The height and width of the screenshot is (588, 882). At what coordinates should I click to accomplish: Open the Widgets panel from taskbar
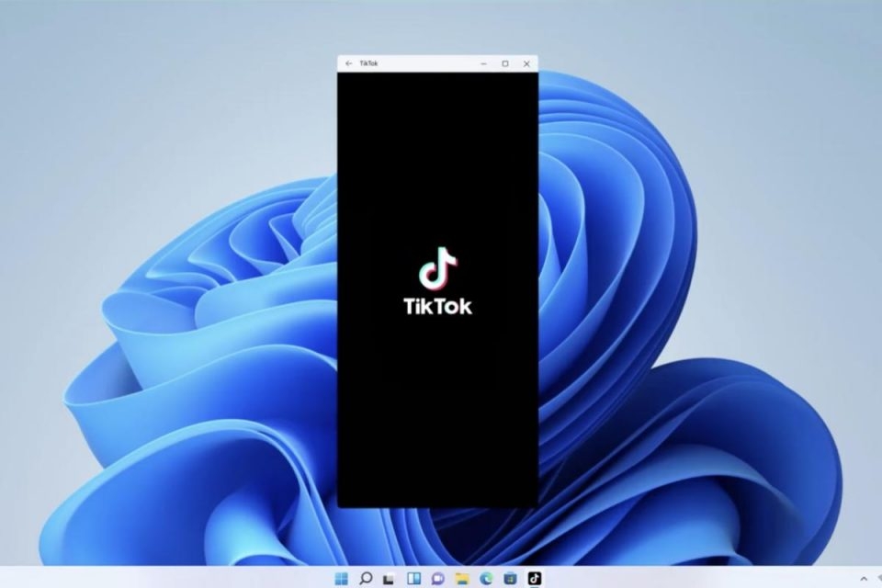pyautogui.click(x=413, y=578)
